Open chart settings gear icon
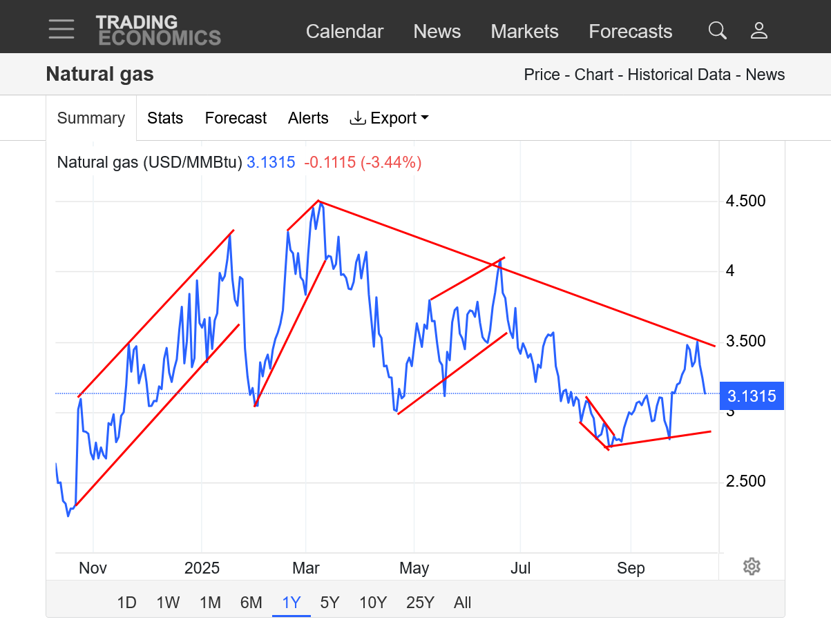The height and width of the screenshot is (644, 831). tap(752, 567)
